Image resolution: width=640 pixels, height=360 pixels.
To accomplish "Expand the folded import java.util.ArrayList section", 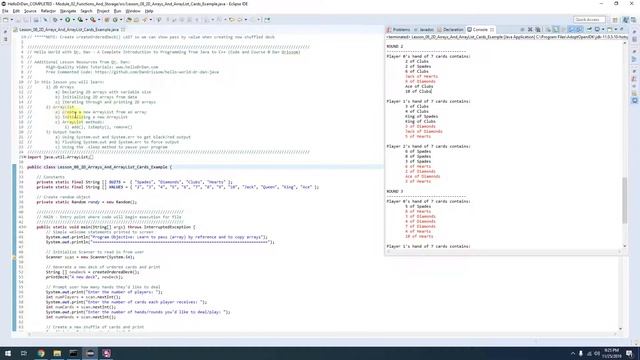I will 24,157.
